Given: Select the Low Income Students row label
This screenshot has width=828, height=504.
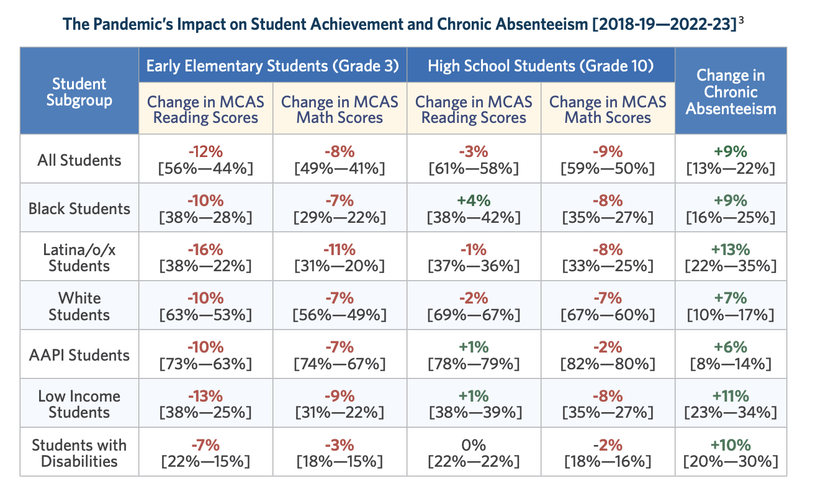Looking at the screenshot, I should pyautogui.click(x=79, y=403).
